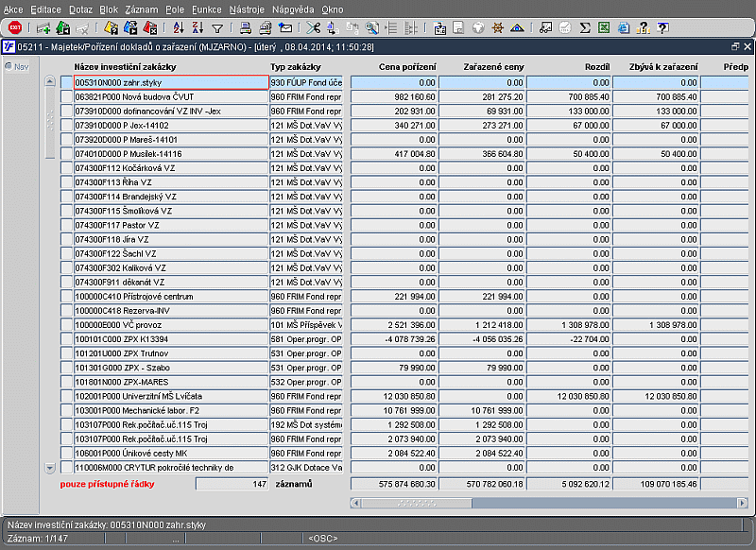The height and width of the screenshot is (550, 756).
Task: Click the 982 160.60 cell
Action: (x=394, y=97)
